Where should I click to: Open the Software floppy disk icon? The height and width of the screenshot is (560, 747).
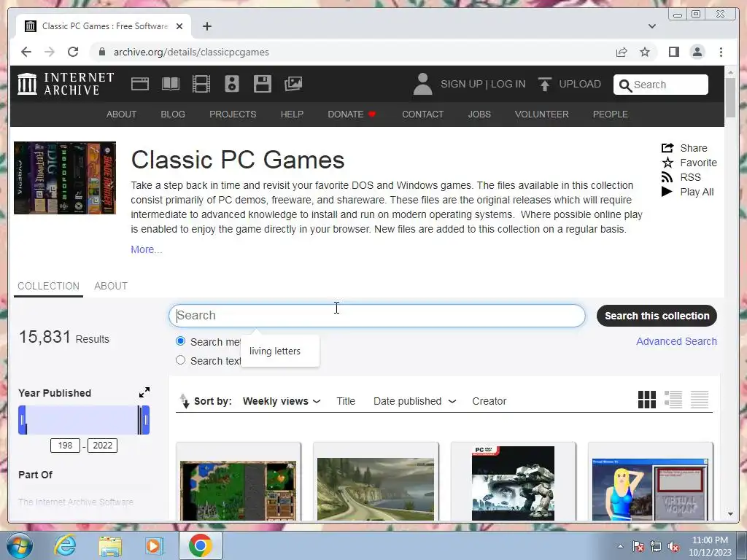tap(263, 84)
